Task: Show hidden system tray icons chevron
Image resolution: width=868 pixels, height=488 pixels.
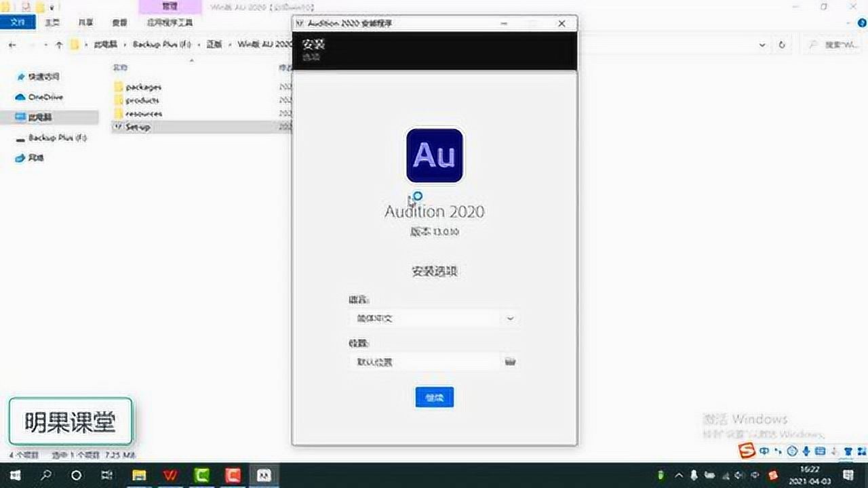Action: click(x=678, y=475)
